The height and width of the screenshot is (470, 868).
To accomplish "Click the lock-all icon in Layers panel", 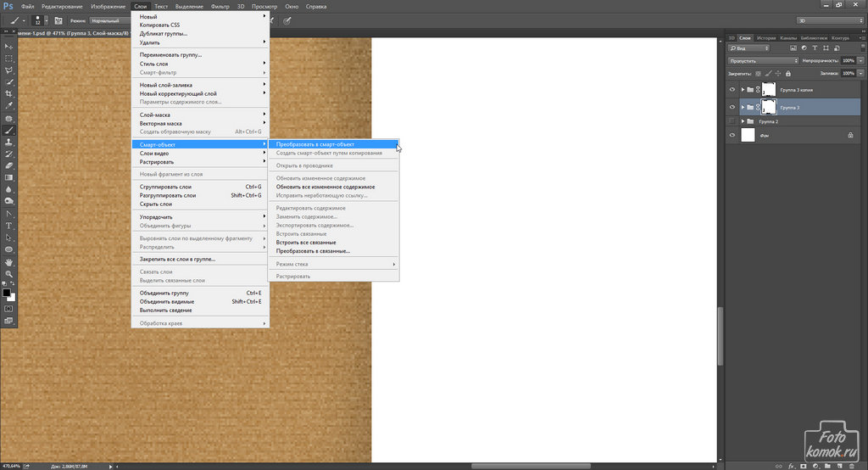I will point(788,74).
